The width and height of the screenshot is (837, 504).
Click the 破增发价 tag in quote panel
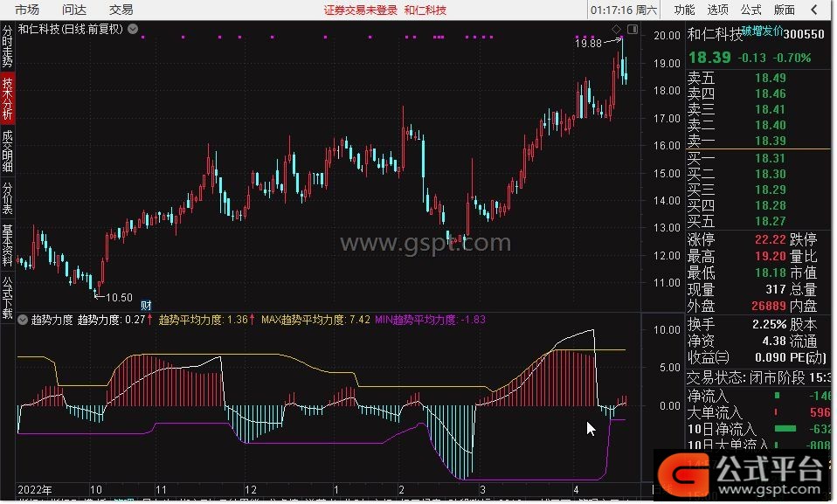(762, 31)
